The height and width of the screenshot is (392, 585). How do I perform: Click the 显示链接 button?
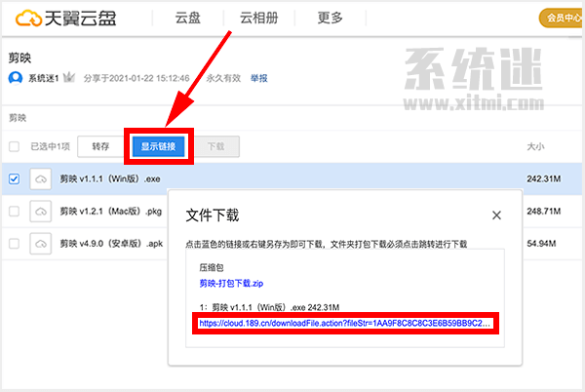point(159,146)
